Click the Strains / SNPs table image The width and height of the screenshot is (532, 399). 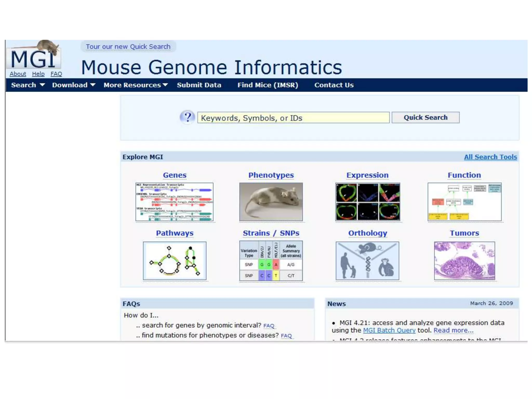[x=271, y=261]
